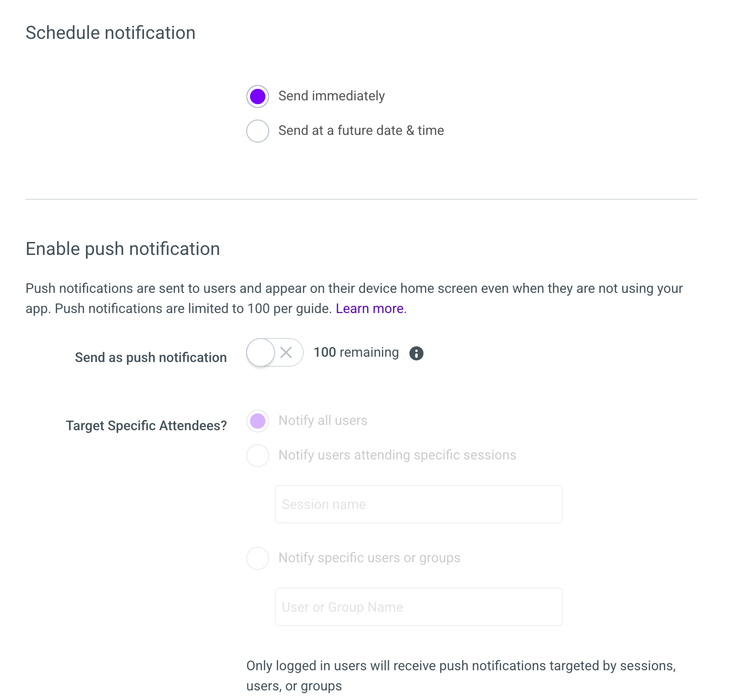Click the 100 remaining counter text
Image resolution: width=741 pixels, height=700 pixels.
tap(356, 352)
